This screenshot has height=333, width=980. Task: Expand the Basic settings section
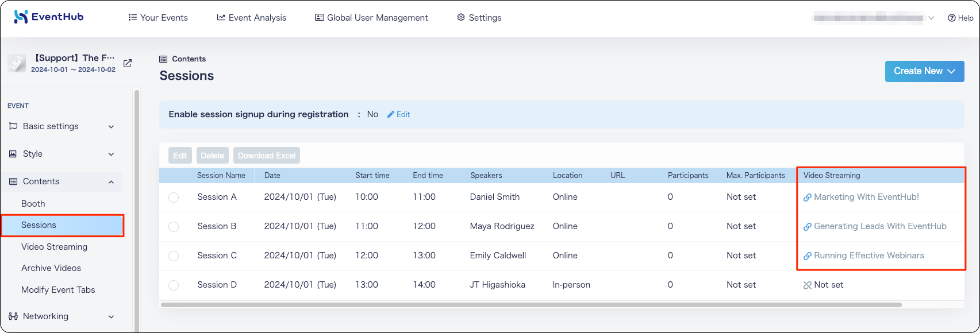tap(112, 127)
